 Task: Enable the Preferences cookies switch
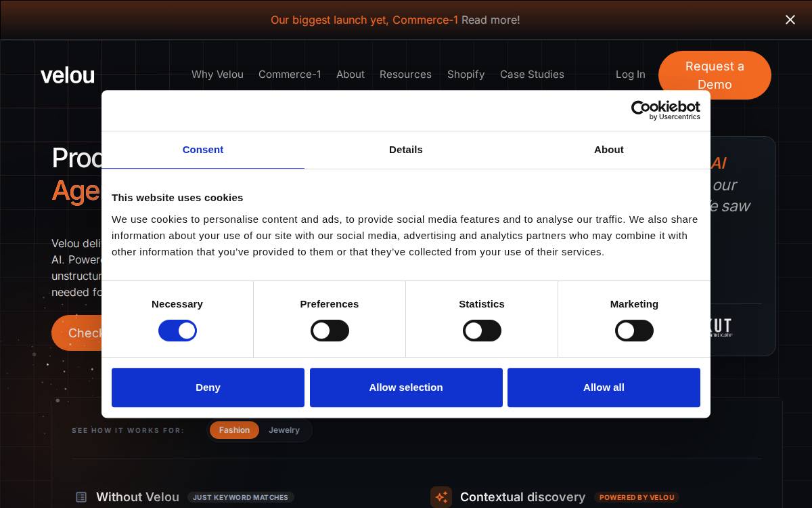[330, 331]
